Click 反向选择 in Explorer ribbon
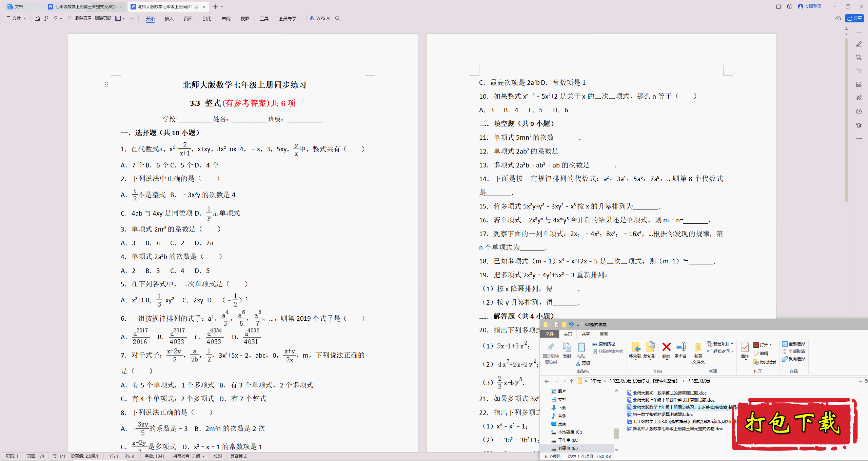The height and width of the screenshot is (461, 868). coord(793,359)
